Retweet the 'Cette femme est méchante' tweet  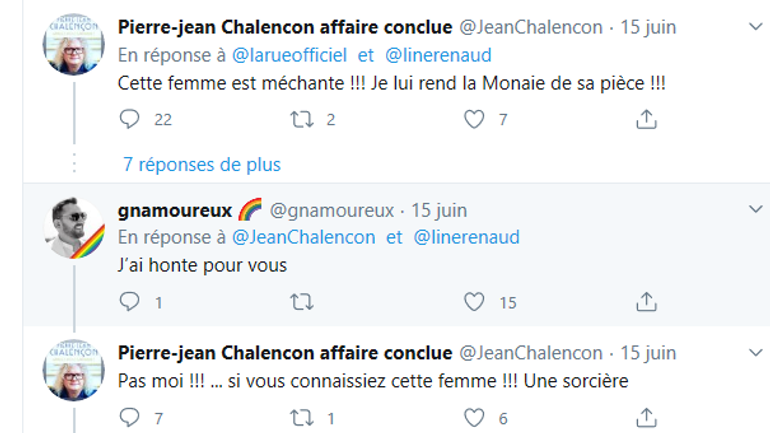[x=298, y=119]
